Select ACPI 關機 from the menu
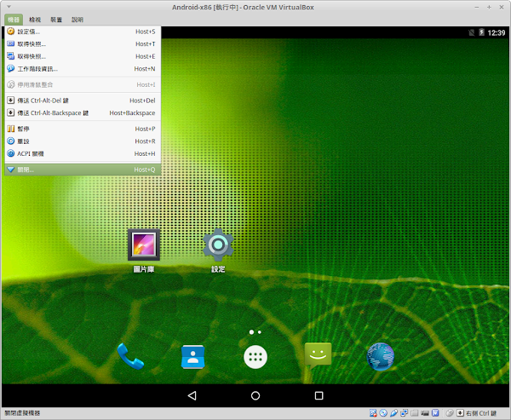This screenshot has height=420, width=511. click(83, 153)
